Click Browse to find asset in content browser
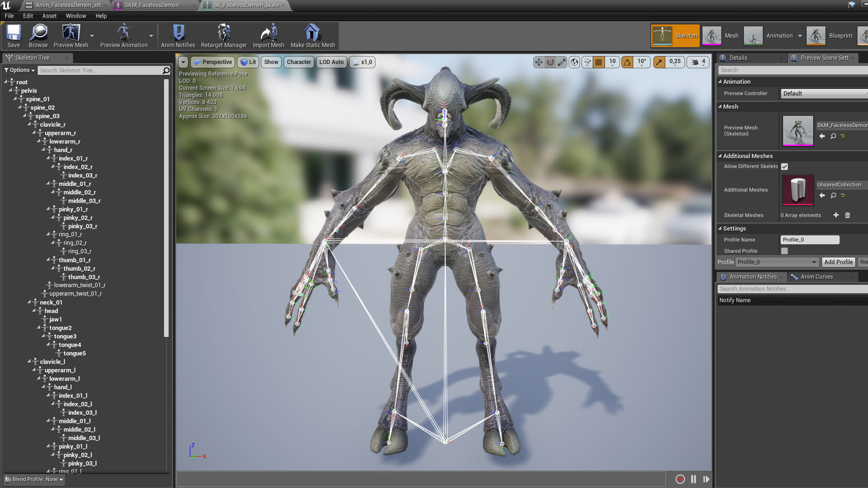The width and height of the screenshot is (868, 488). pyautogui.click(x=38, y=36)
